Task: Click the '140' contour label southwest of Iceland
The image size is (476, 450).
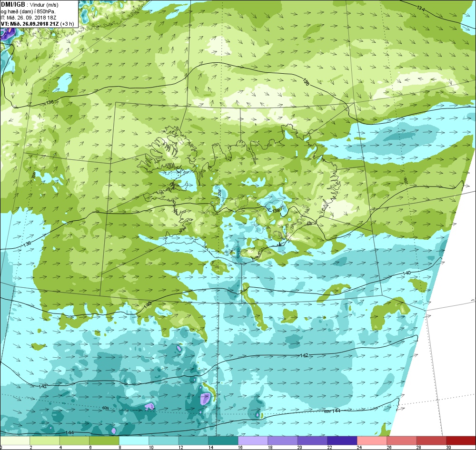Action: 148,305
